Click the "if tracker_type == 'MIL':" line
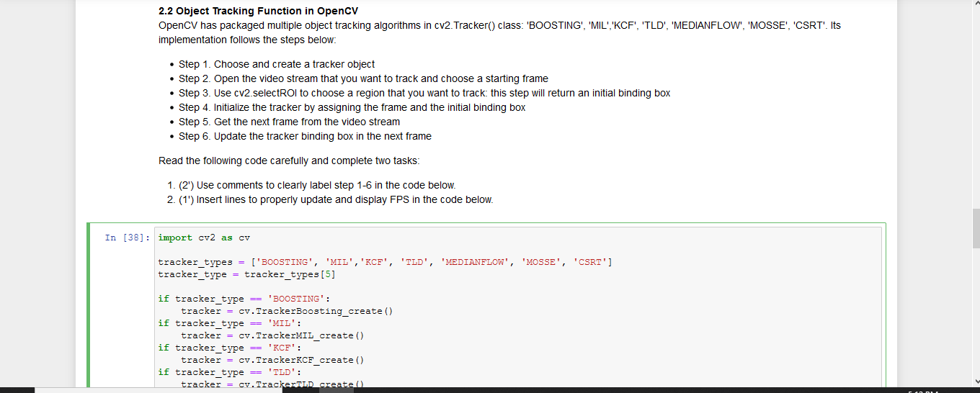The image size is (980, 393). pyautogui.click(x=230, y=323)
